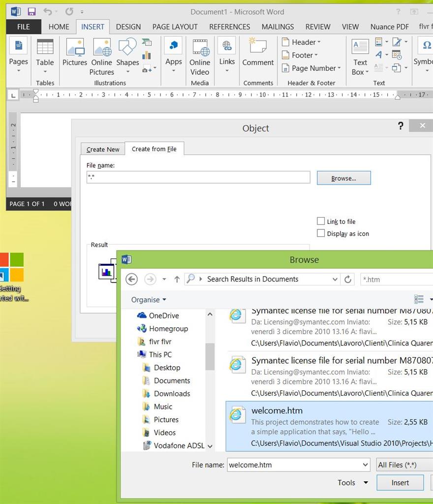Open the MAILINGS ribbon tab
This screenshot has width=433, height=504.
click(278, 27)
